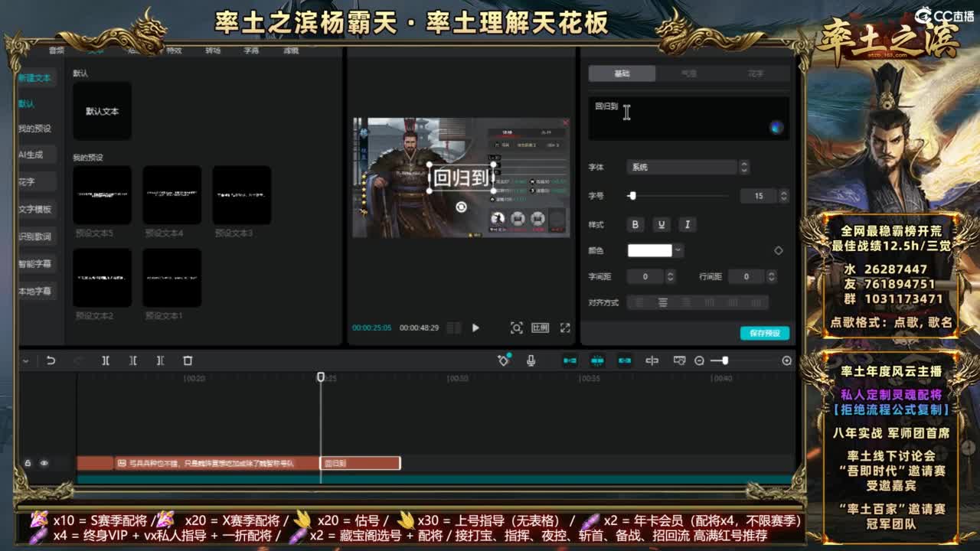Click the playhead marker on timeline ruler
The height and width of the screenshot is (551, 980).
click(321, 377)
